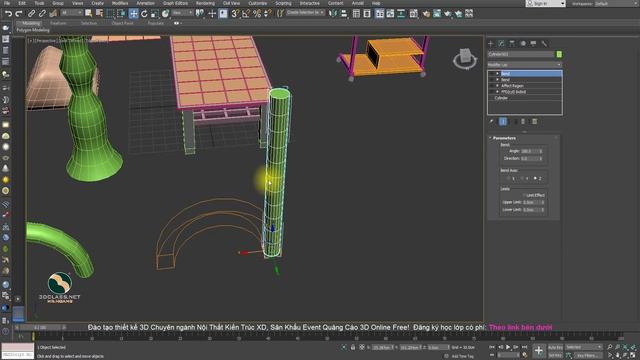Select Bend Axis Z radio button

tap(535, 178)
